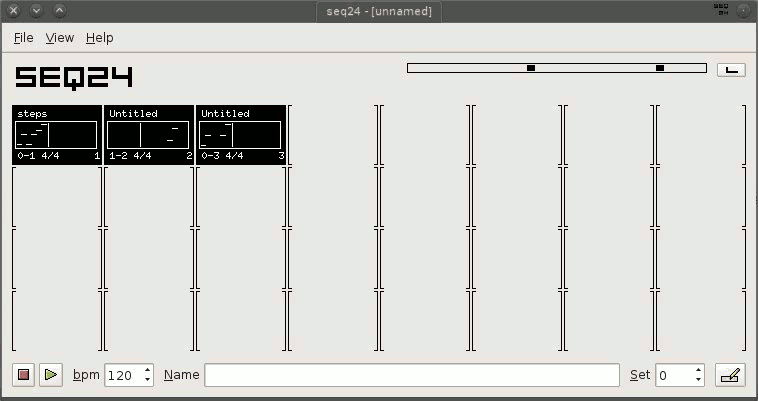758x401 pixels.
Task: Toggle the learn mode L button
Action: coord(731,69)
